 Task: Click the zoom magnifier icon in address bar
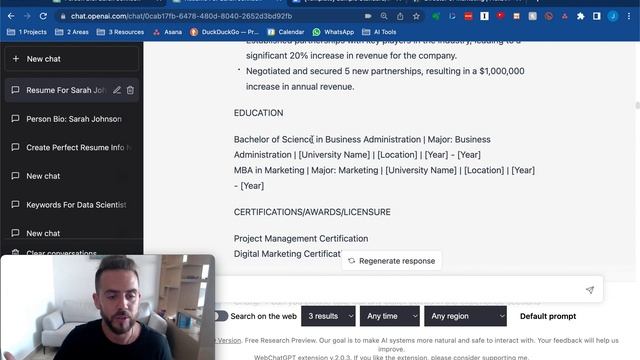[384, 16]
